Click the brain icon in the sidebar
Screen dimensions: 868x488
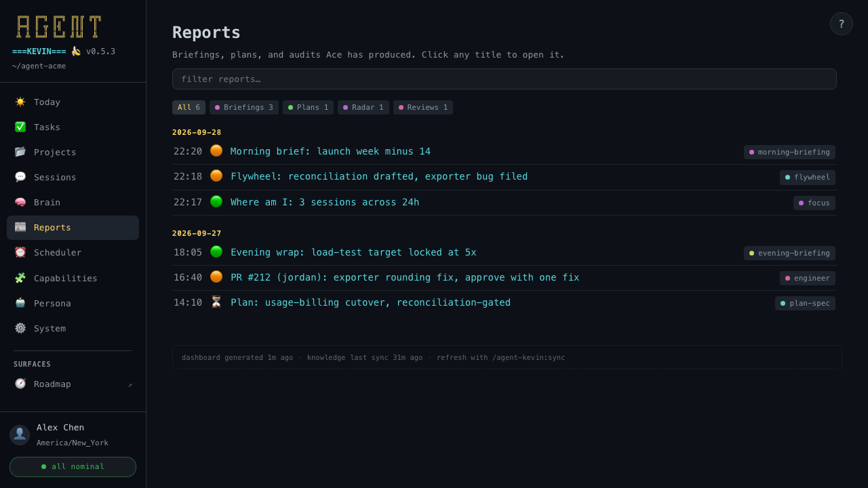click(x=20, y=202)
